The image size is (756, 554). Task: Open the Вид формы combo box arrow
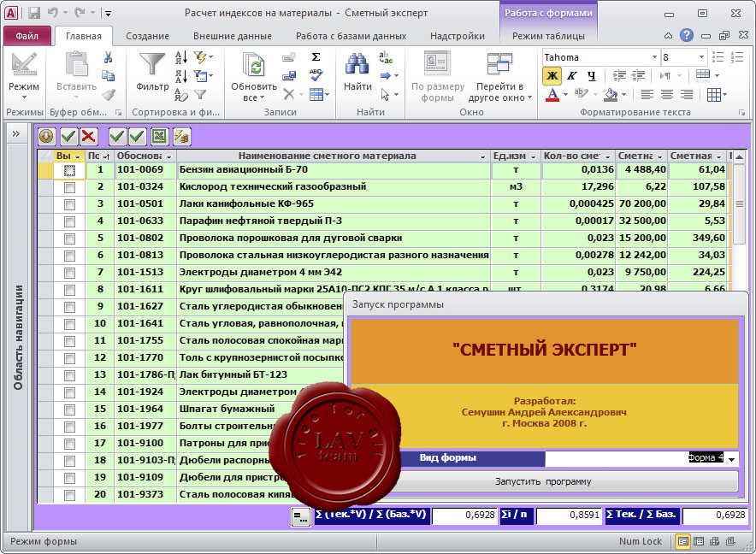[x=731, y=458]
